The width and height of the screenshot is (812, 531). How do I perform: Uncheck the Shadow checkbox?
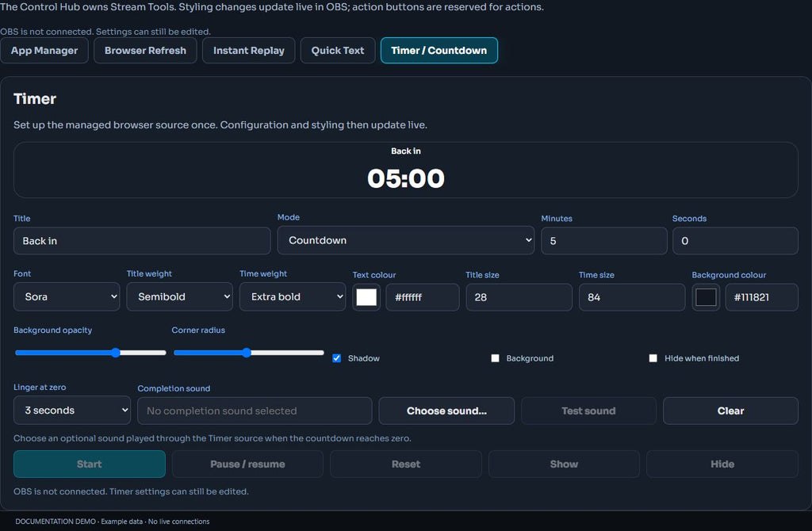pyautogui.click(x=336, y=358)
